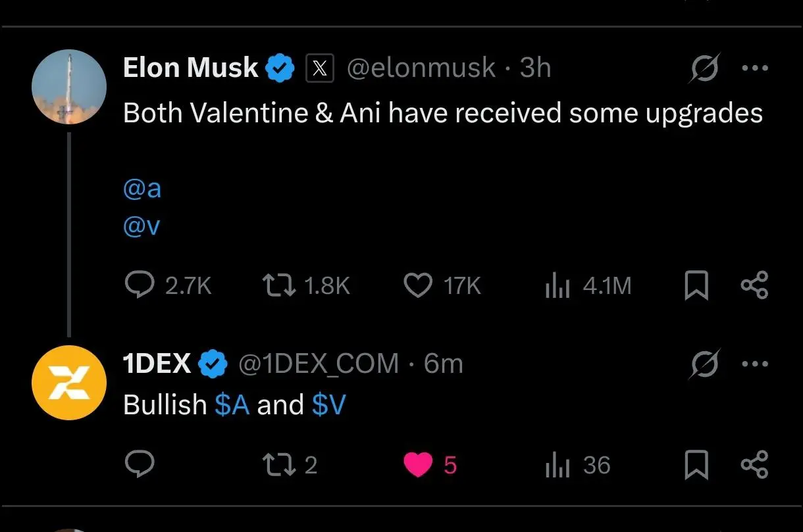Open more options on the 1DEX post
The height and width of the screenshot is (532, 803).
point(754,364)
